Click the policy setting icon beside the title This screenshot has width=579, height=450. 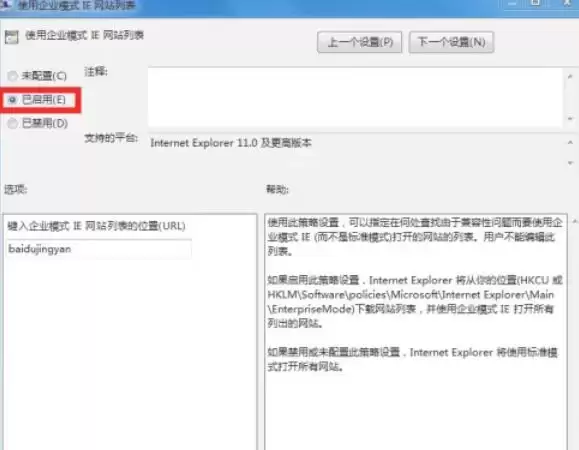click(11, 37)
